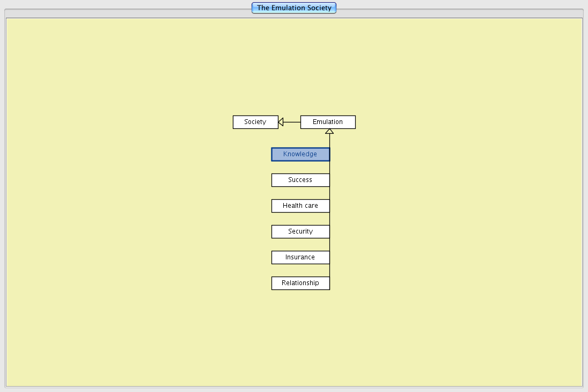
Task: Click the hollow arrowhead pointing at Society
Action: click(x=281, y=122)
